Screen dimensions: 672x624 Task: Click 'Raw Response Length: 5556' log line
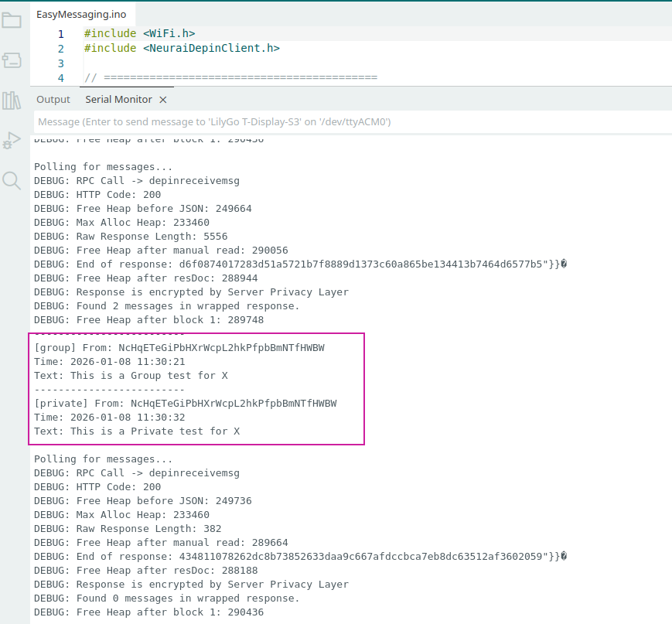131,236
